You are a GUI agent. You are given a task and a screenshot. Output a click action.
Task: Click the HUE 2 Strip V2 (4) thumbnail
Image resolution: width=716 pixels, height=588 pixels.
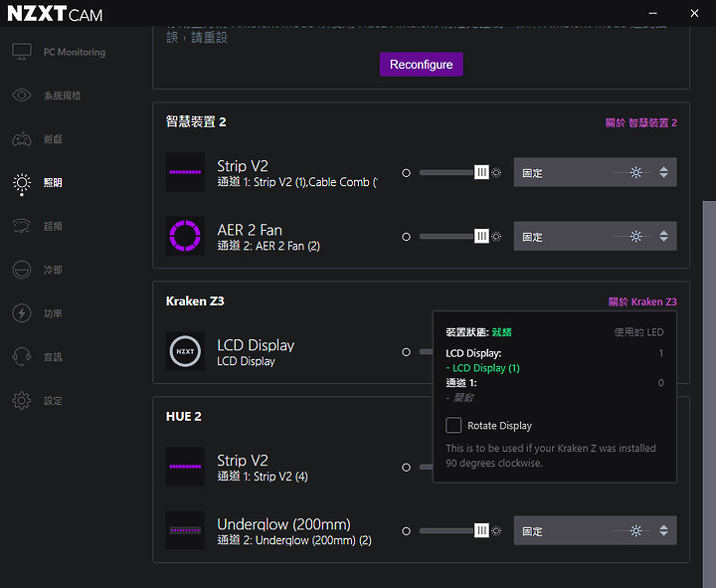(185, 467)
